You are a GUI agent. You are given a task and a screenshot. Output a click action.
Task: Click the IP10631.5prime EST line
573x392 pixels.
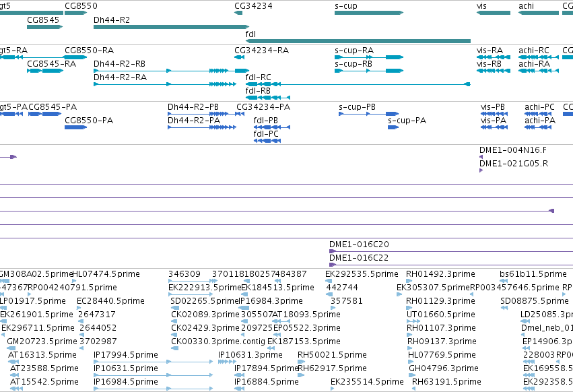point(153,375)
